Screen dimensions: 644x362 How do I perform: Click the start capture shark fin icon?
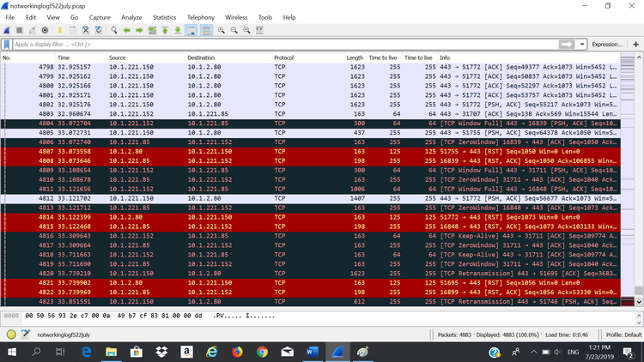coord(8,30)
